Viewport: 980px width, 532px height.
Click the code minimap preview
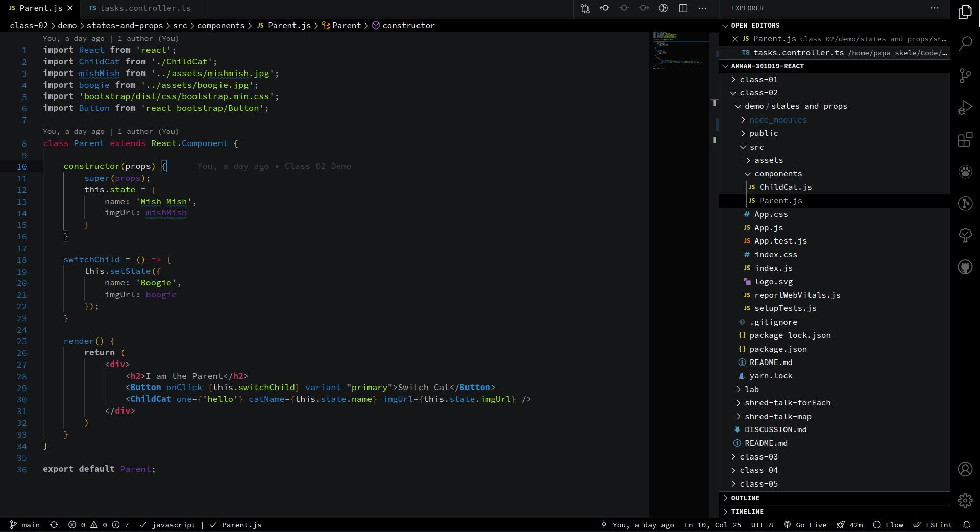[680, 50]
